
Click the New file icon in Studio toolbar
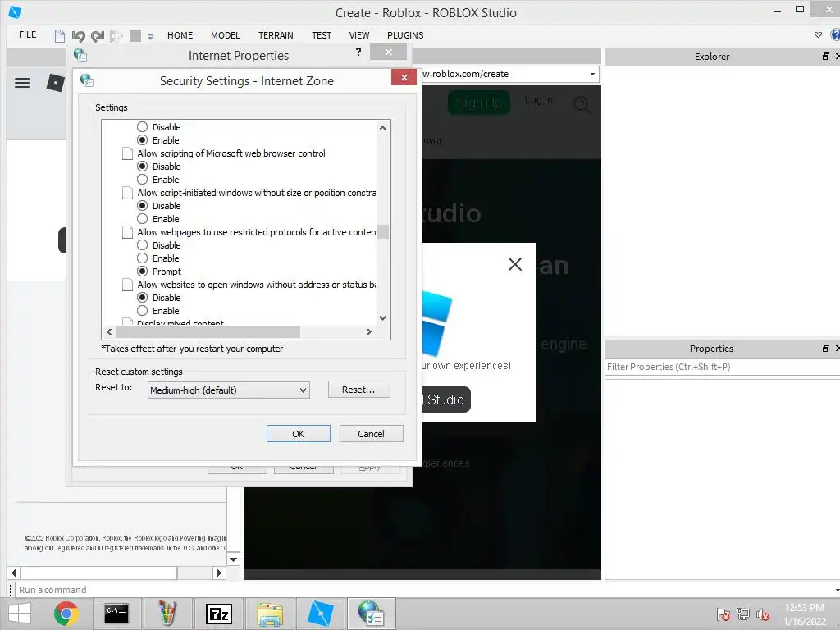click(59, 36)
